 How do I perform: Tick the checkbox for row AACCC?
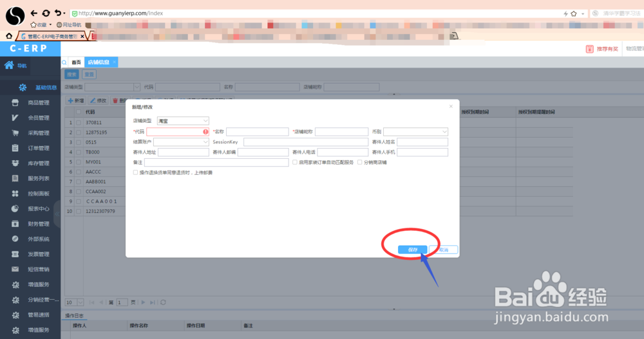tap(79, 172)
